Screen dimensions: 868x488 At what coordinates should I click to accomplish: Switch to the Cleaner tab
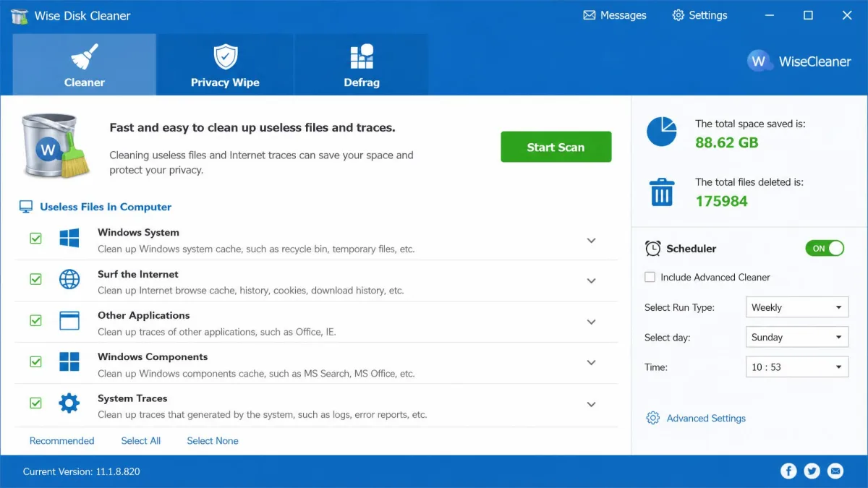(x=85, y=64)
